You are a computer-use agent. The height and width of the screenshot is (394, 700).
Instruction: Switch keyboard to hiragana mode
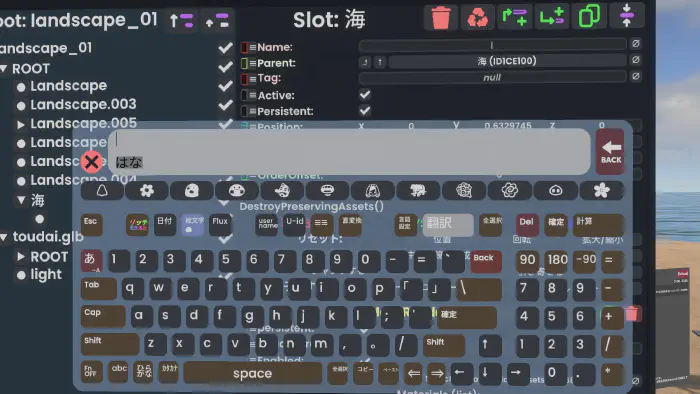(x=143, y=372)
